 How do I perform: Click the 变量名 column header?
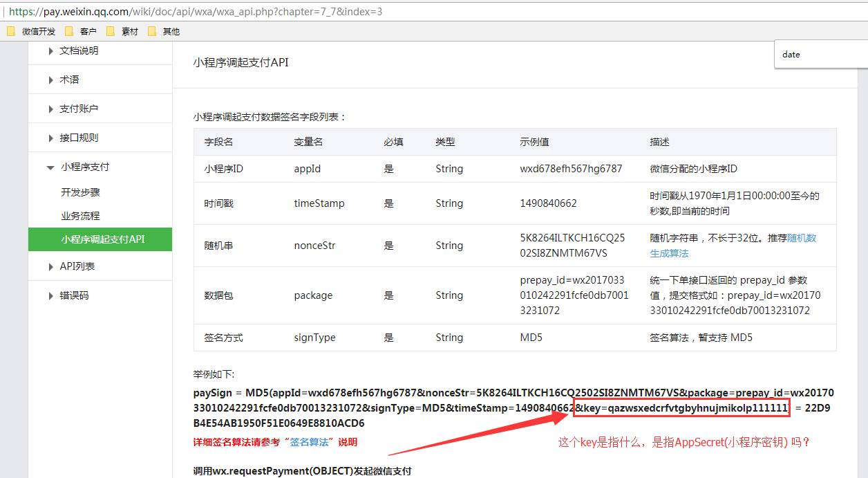click(x=308, y=142)
